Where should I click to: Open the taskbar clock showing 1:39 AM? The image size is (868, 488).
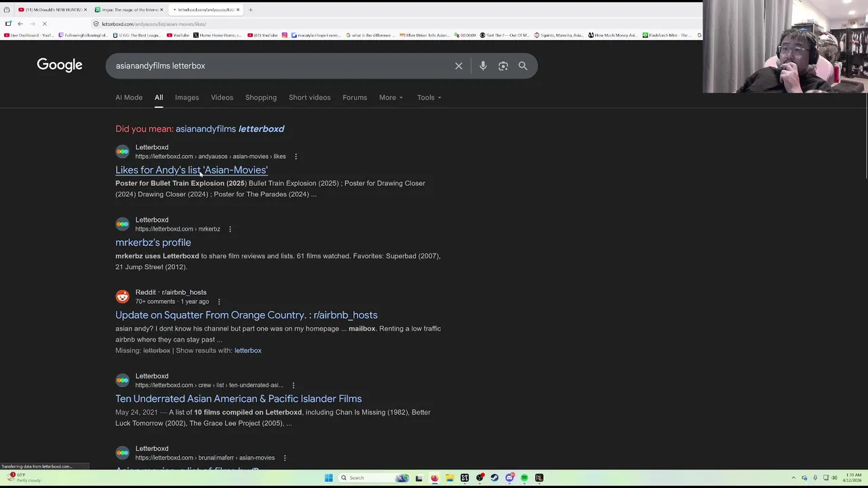point(851,478)
